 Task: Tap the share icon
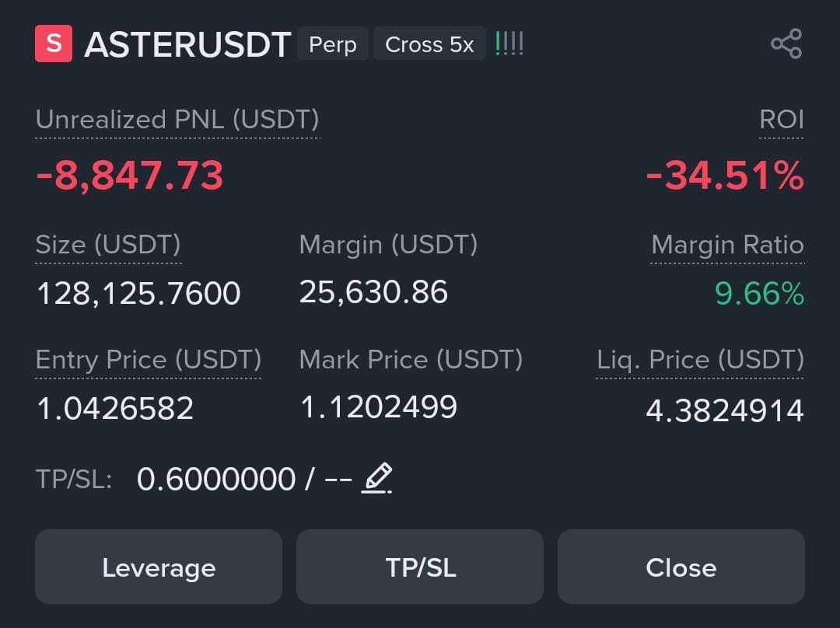pos(786,44)
